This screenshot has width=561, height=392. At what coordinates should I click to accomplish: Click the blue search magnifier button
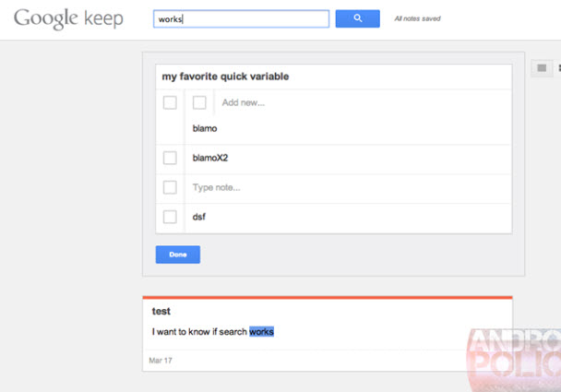click(x=358, y=18)
